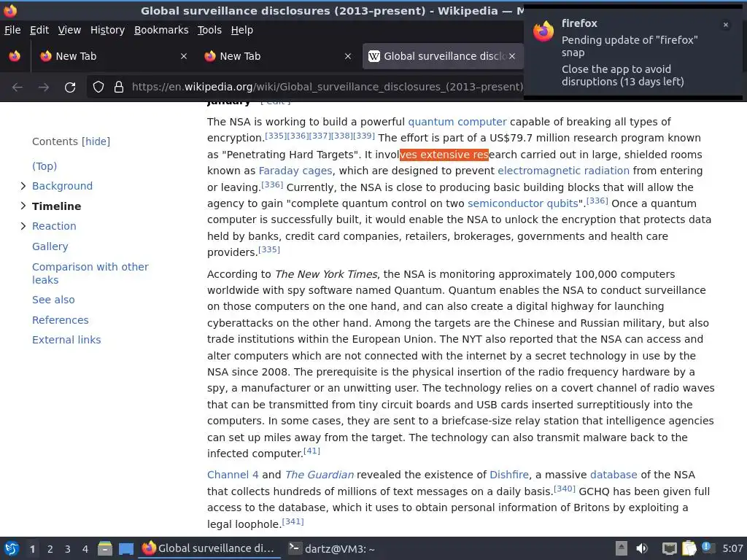747x560 pixels.
Task: Open the removable media eject tray icon
Action: pos(621,548)
